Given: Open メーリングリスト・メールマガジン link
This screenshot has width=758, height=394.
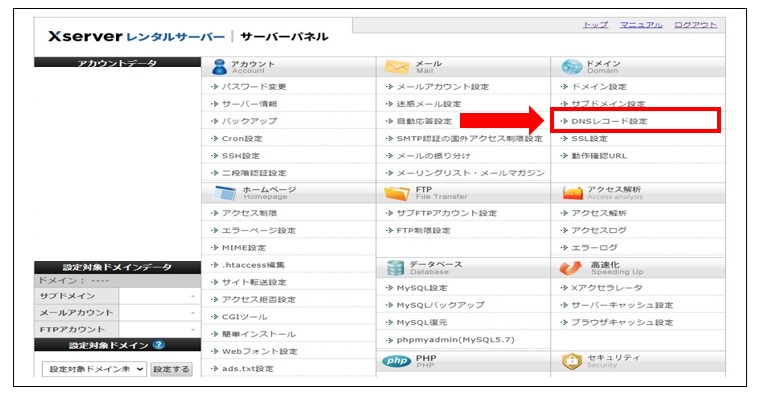Looking at the screenshot, I should 470,173.
